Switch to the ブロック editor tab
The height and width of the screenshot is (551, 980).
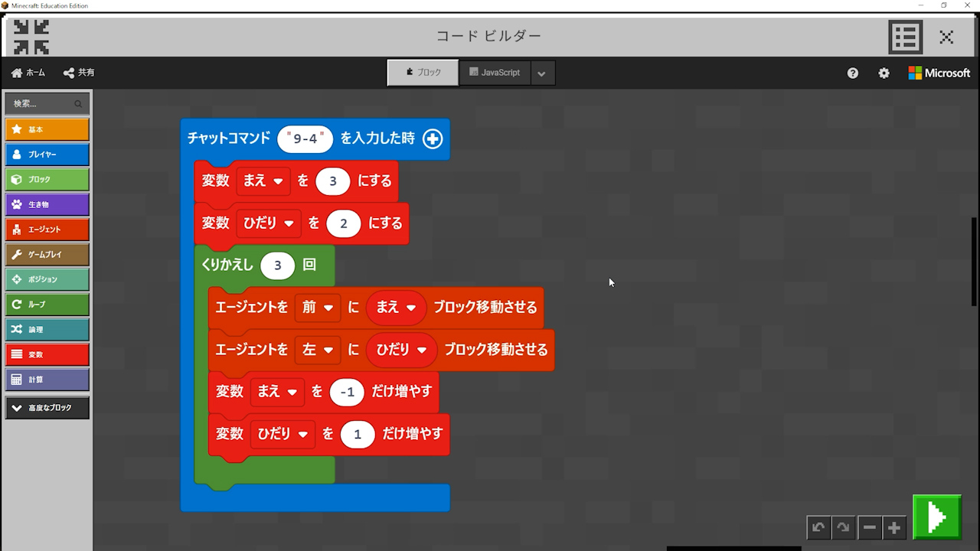pos(423,73)
